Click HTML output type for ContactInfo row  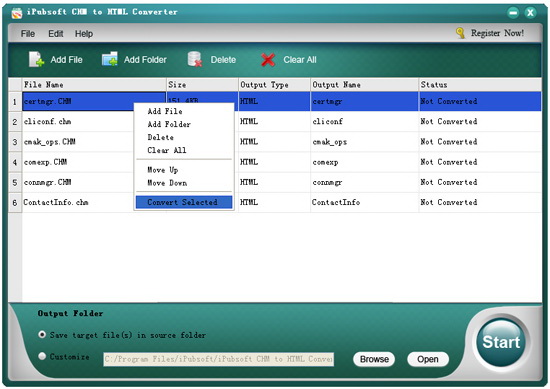click(x=274, y=202)
